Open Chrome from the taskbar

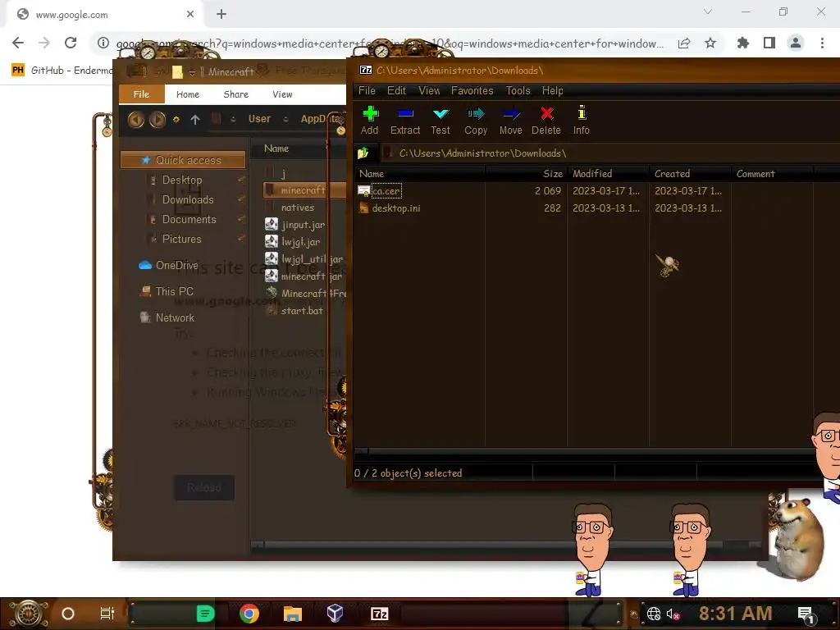[249, 614]
